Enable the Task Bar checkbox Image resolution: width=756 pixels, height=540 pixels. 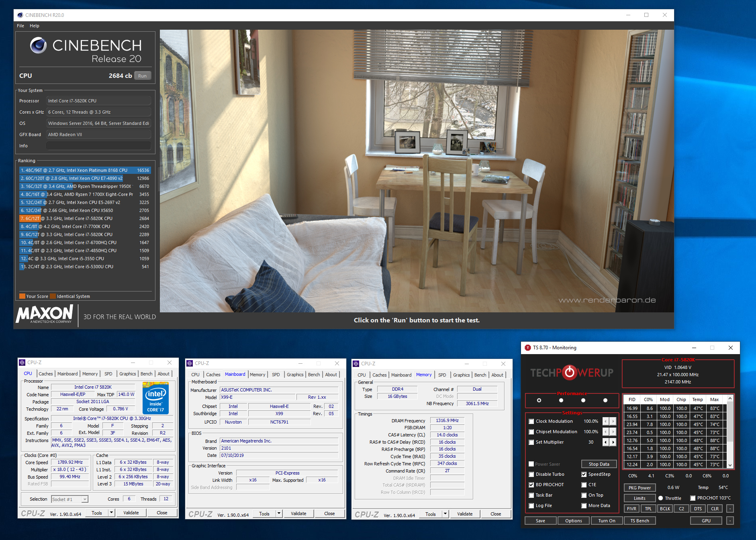[531, 495]
